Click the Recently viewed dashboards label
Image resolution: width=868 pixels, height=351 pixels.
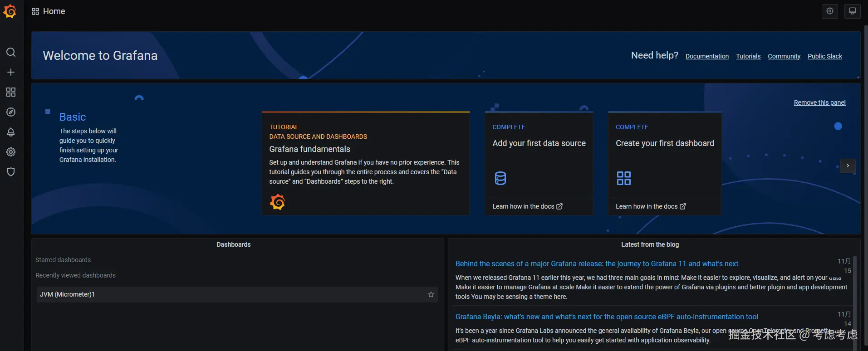click(x=75, y=275)
